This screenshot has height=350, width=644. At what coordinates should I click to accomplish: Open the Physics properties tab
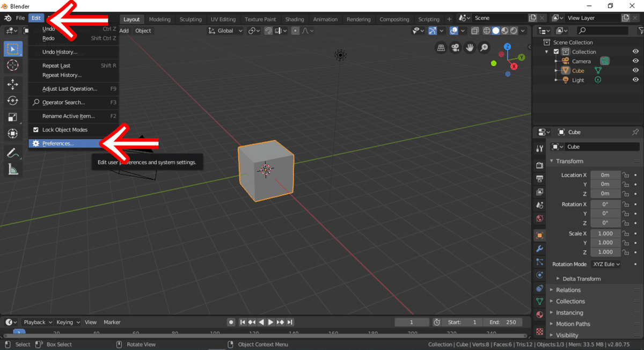pyautogui.click(x=539, y=275)
